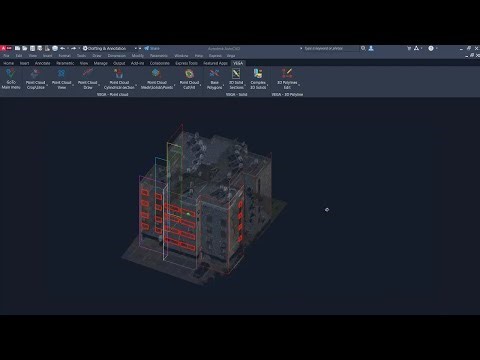Switch to the Parametric ribbon tab
This screenshot has height=360, width=480.
[x=65, y=63]
